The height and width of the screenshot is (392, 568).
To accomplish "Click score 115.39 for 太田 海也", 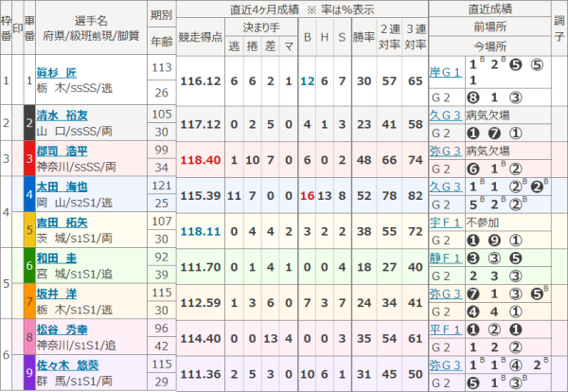I will 201,196.
